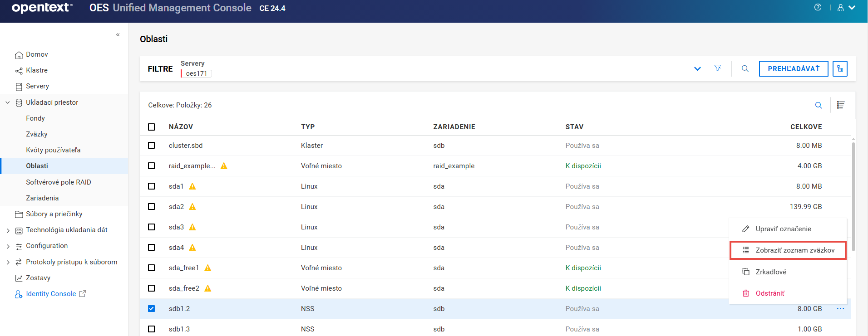Viewport: 868px width, 336px height.
Task: Expand the Configuration sidebar section
Action: (8, 246)
